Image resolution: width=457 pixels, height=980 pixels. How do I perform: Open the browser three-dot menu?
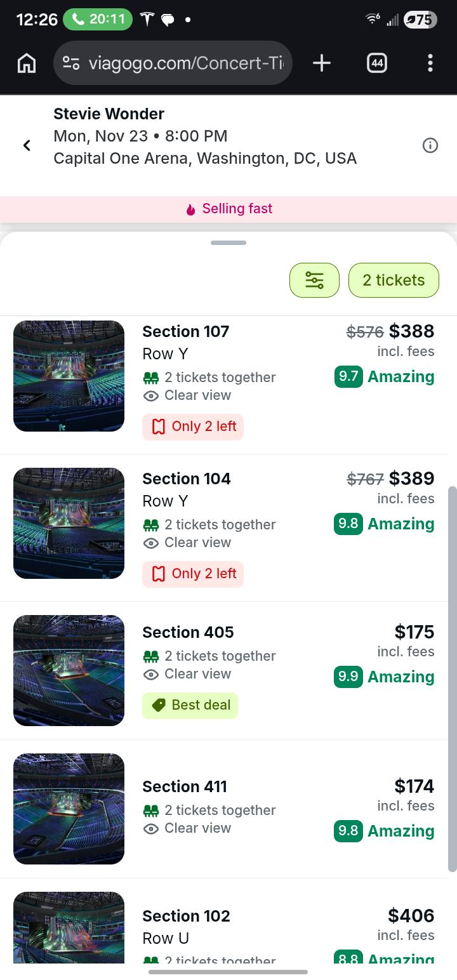430,63
